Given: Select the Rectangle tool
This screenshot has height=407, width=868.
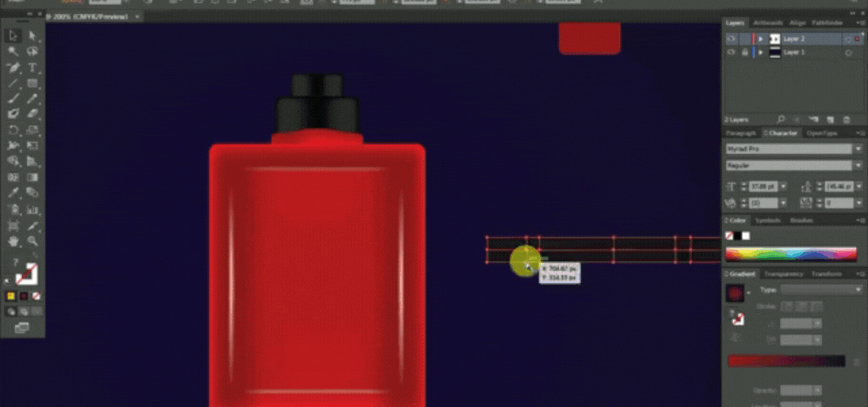Looking at the screenshot, I should 33,83.
